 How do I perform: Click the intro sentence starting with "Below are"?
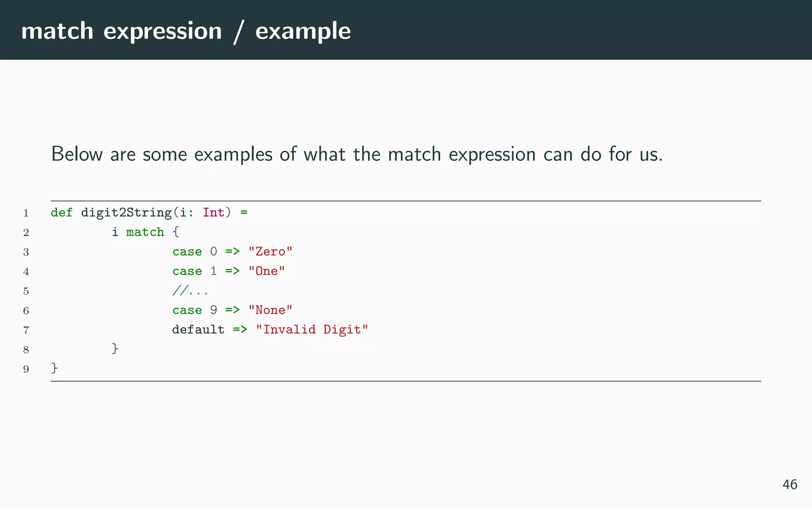point(356,154)
